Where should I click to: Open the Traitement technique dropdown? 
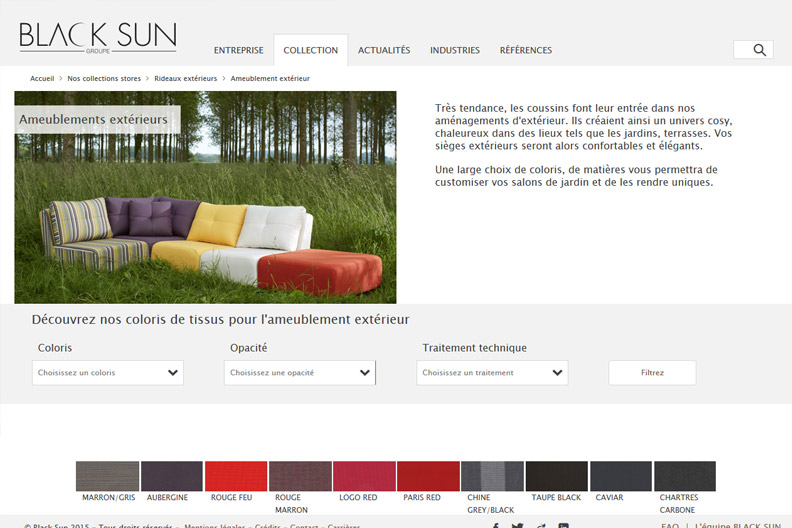(x=492, y=373)
